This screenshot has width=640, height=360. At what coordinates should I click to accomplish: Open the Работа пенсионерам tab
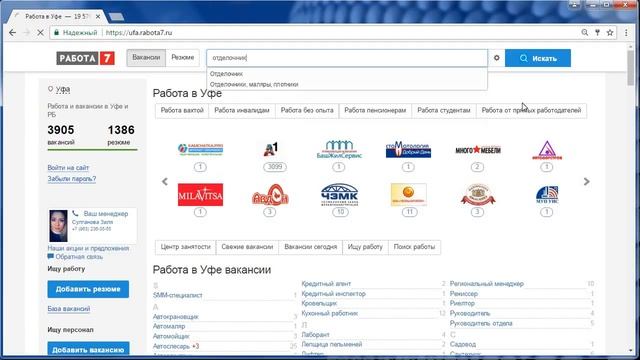[375, 111]
